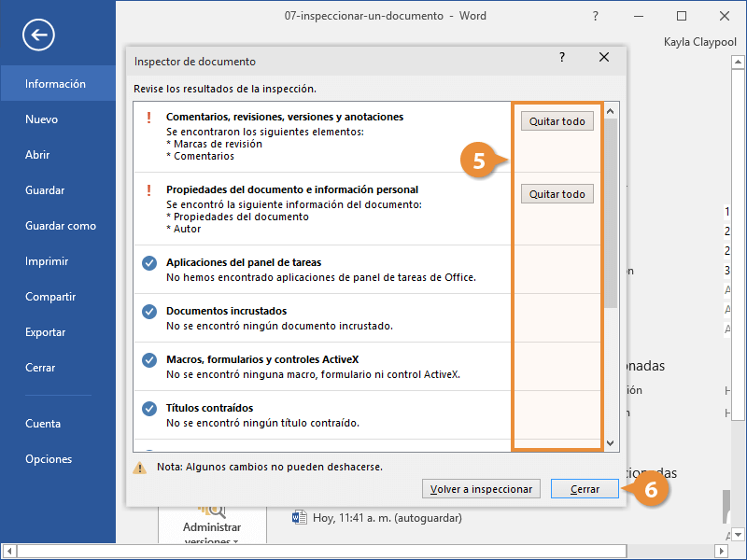Click Volver a inspeccionar button
Viewport: 747px width, 560px height.
click(481, 488)
